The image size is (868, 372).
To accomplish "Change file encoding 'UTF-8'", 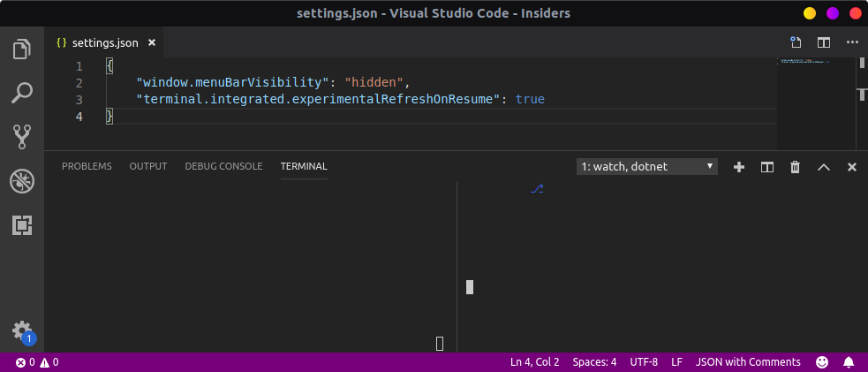I will [x=644, y=362].
